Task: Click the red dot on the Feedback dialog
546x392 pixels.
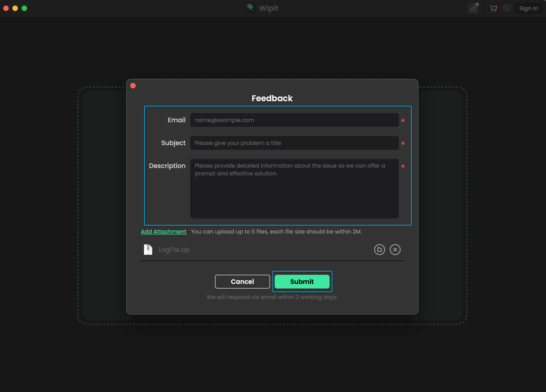Action: tap(133, 86)
